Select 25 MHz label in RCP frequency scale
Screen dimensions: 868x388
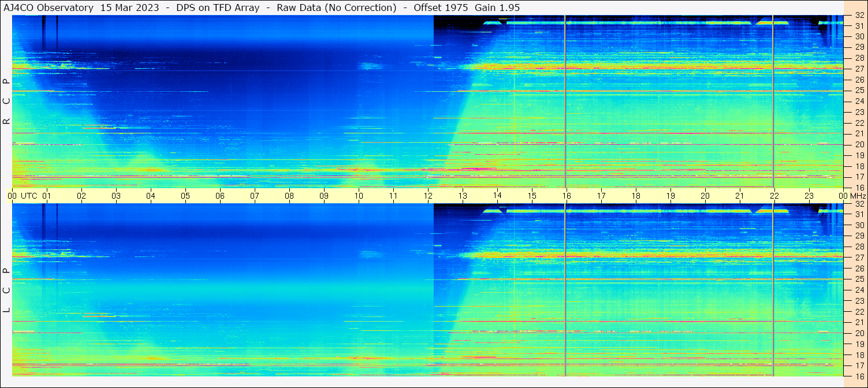859,91
